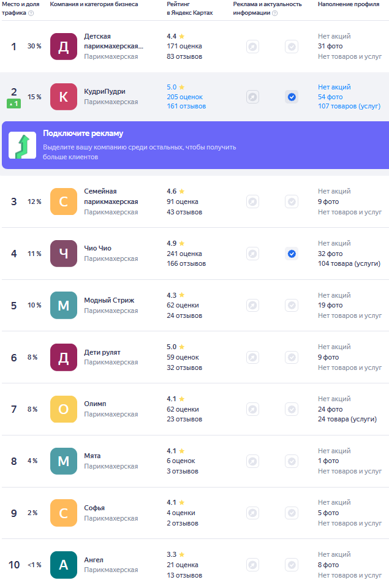Click the verification checkmark in Семейная парикмахерская row
The image size is (389, 588).
tap(292, 202)
